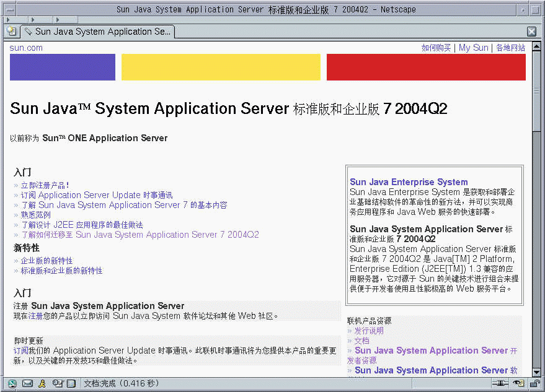Click the 注册 Sun Java System Application Server heading
Screen dimensions: 545x392
[99, 306]
